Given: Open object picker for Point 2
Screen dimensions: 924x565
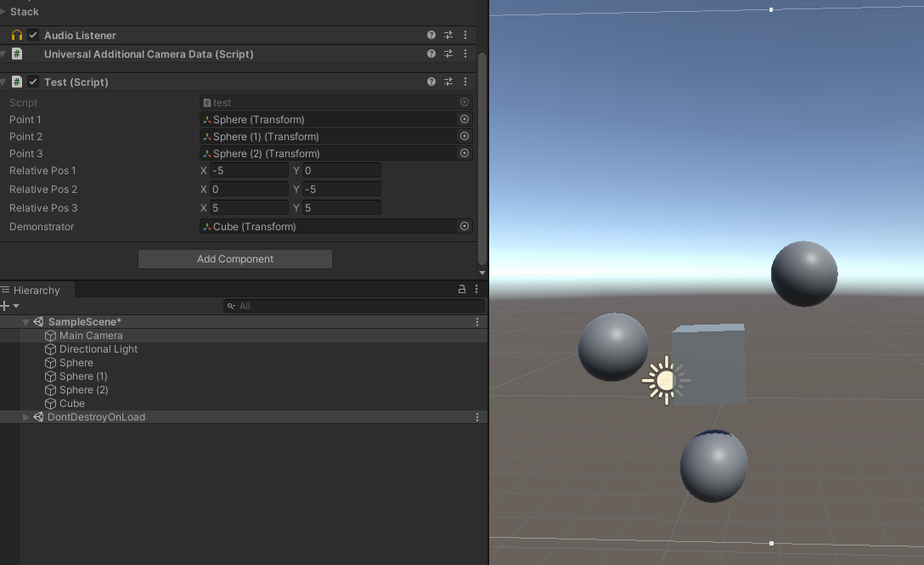Looking at the screenshot, I should click(465, 136).
